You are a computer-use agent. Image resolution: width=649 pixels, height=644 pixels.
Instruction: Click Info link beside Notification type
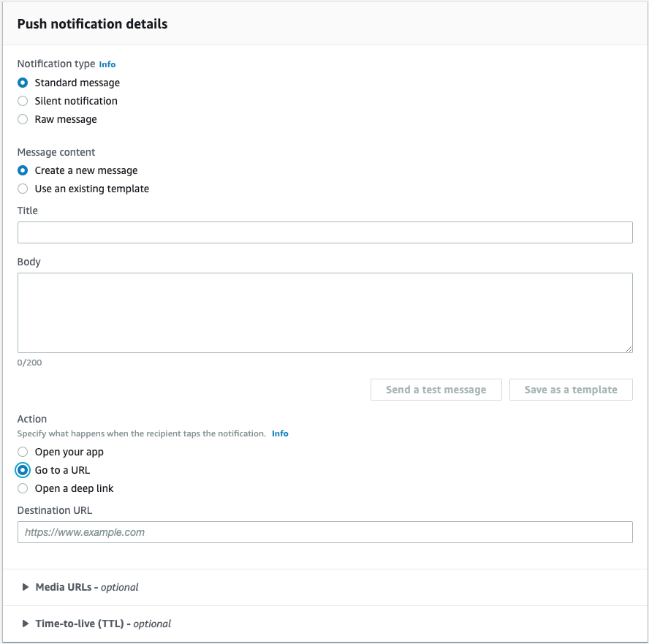tap(107, 64)
